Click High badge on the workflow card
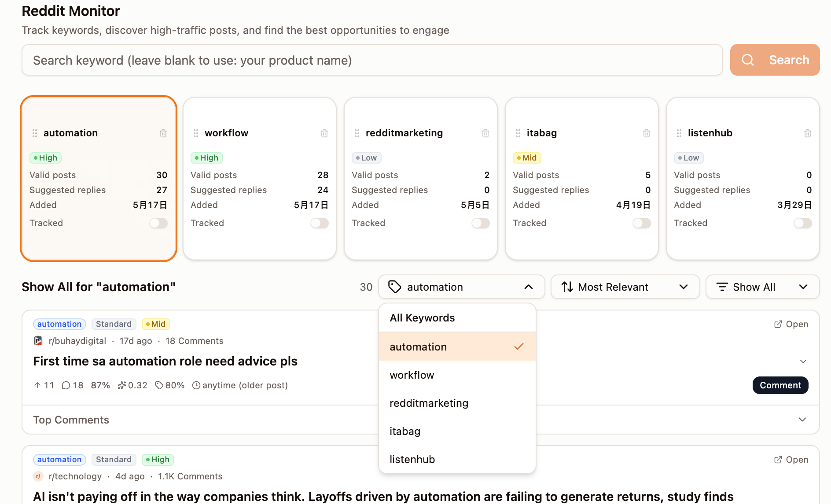The width and height of the screenshot is (831, 504). click(x=207, y=158)
